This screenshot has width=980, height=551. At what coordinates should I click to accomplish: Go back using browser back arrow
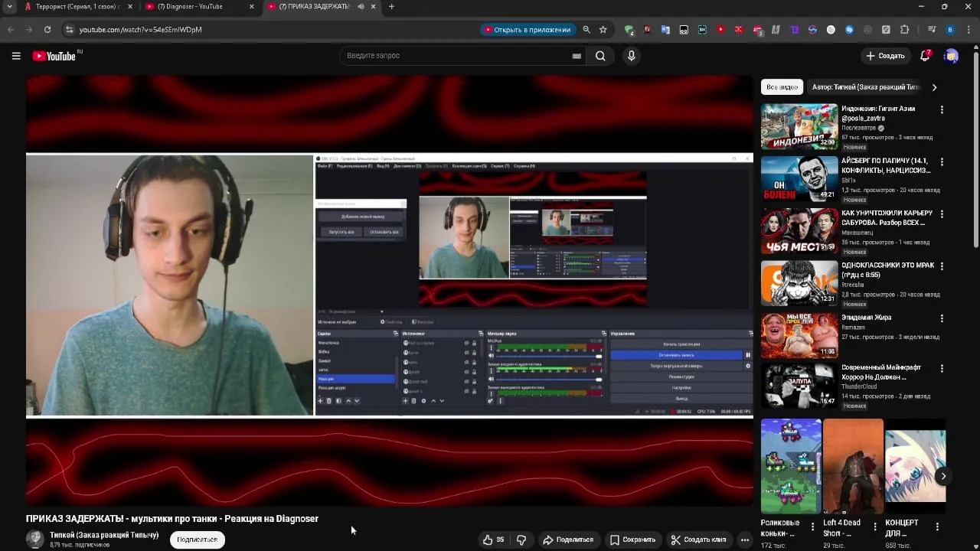(11, 29)
